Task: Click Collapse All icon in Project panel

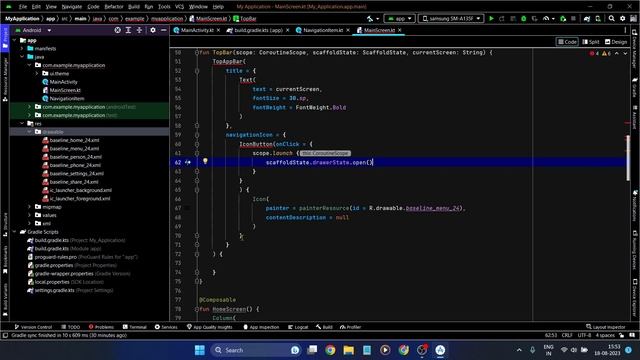Action: (139, 30)
